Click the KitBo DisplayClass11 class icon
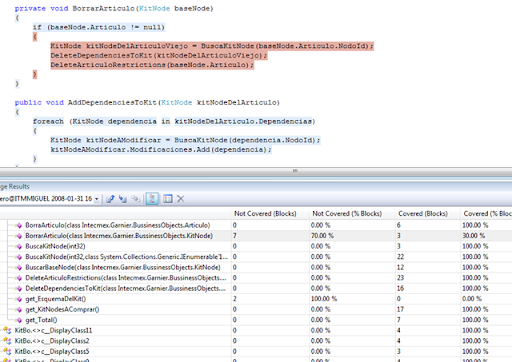Viewport: 512px width, 362px height. tap(7, 330)
